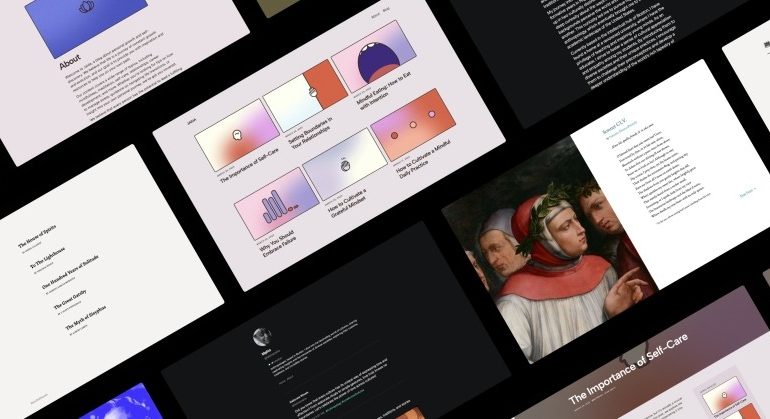Click the 'Sonnet CLV' poem title
Image resolution: width=770 pixels, height=419 pixels.
tap(614, 131)
